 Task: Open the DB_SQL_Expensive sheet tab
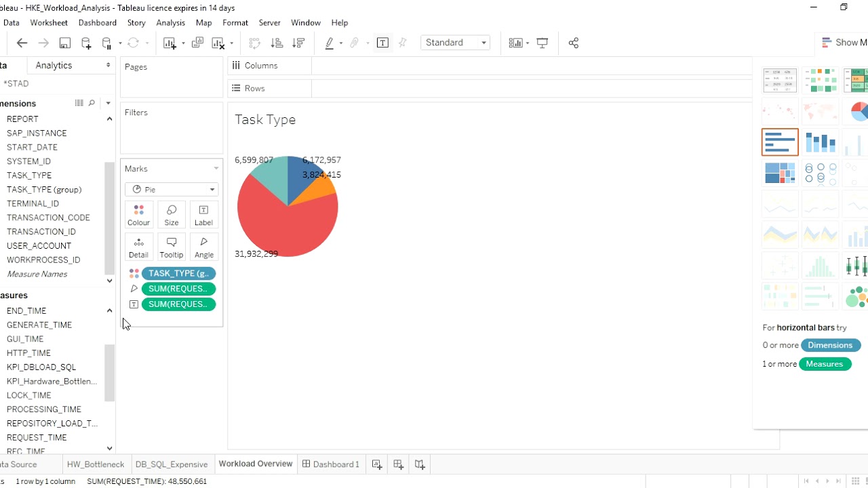pyautogui.click(x=172, y=464)
